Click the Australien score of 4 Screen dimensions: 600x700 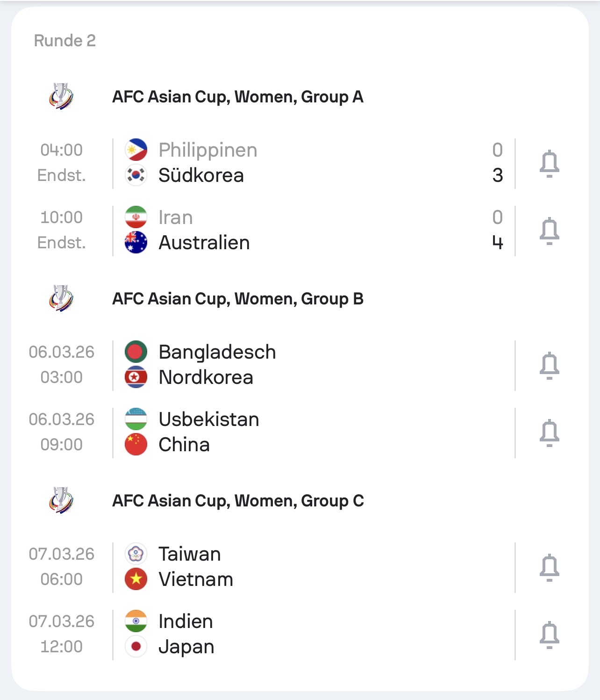497,243
